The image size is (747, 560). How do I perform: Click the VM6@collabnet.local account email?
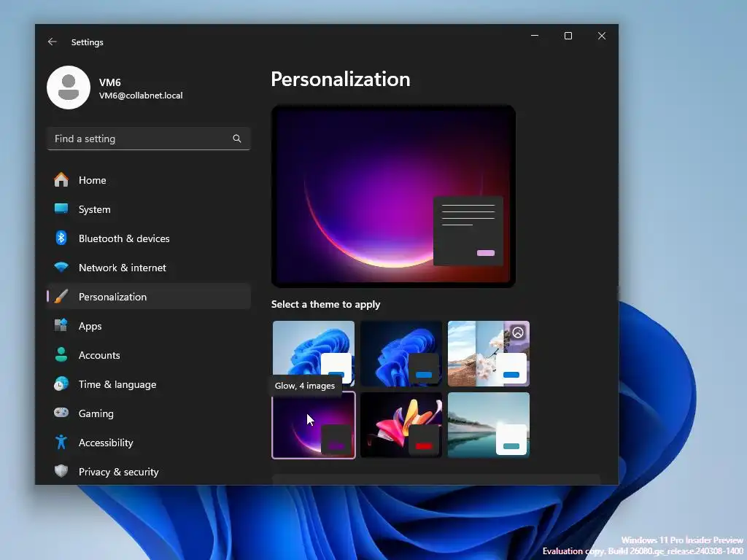pos(141,96)
